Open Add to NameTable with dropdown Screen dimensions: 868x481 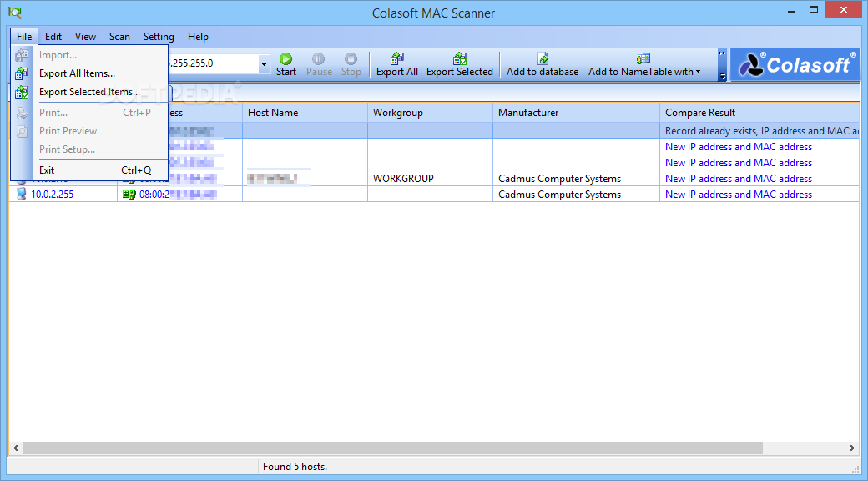644,65
